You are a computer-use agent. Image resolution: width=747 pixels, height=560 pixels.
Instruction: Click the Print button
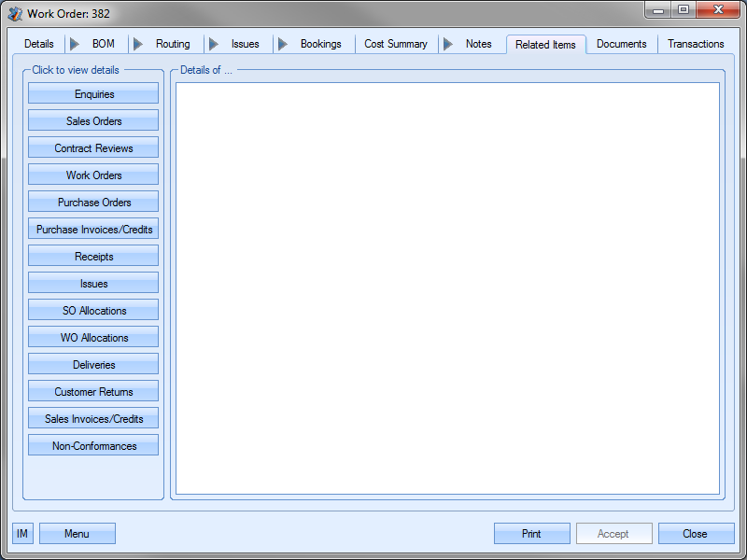click(531, 534)
